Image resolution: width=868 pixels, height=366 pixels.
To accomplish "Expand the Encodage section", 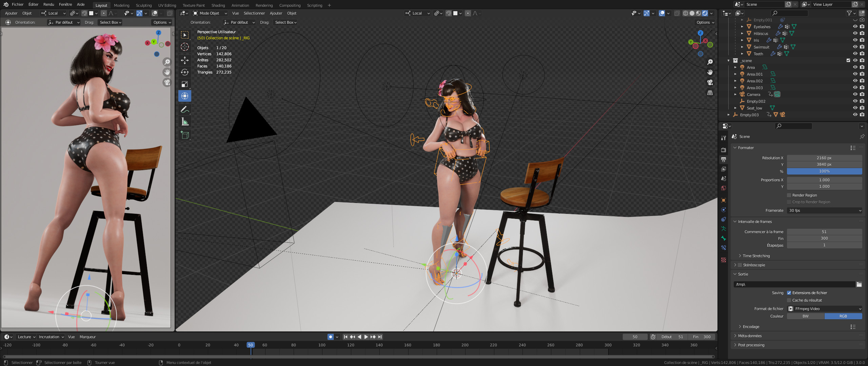I will pyautogui.click(x=751, y=327).
